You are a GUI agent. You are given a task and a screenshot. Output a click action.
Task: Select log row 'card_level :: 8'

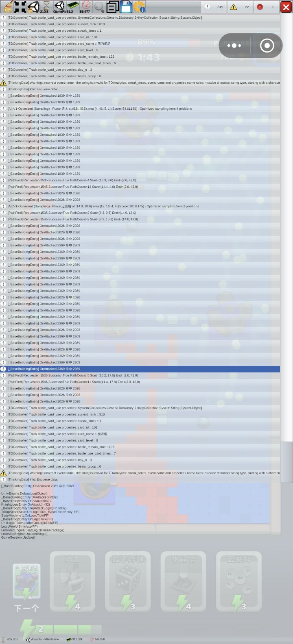click(x=140, y=440)
